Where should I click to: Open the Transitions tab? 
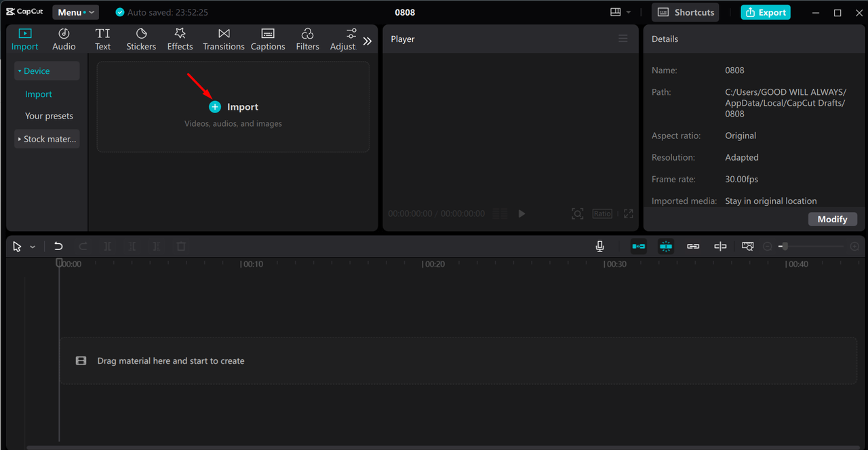(x=224, y=39)
